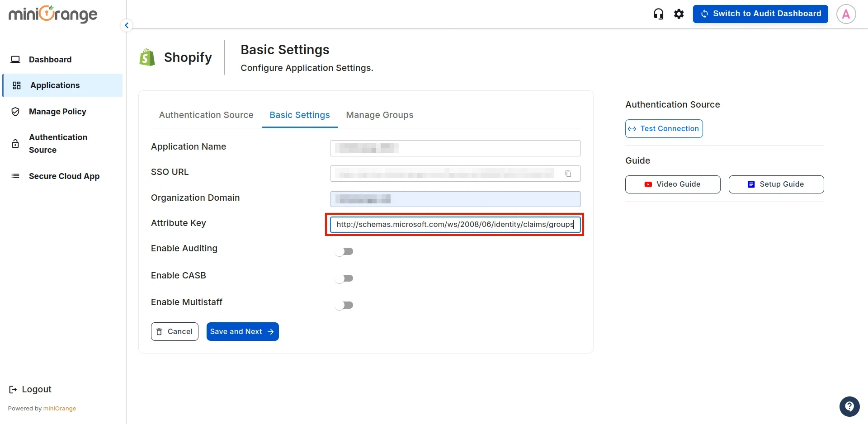868x424 pixels.
Task: Open the Dashboard sidebar icon
Action: click(x=16, y=59)
